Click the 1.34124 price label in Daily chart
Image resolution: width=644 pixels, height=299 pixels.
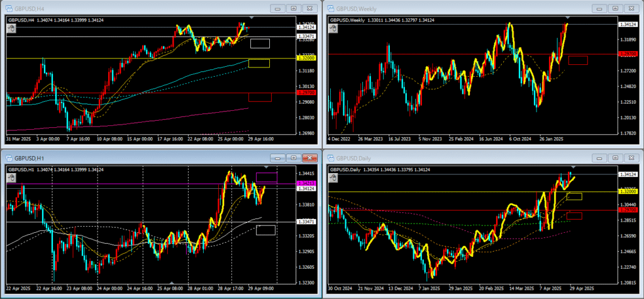coord(628,174)
